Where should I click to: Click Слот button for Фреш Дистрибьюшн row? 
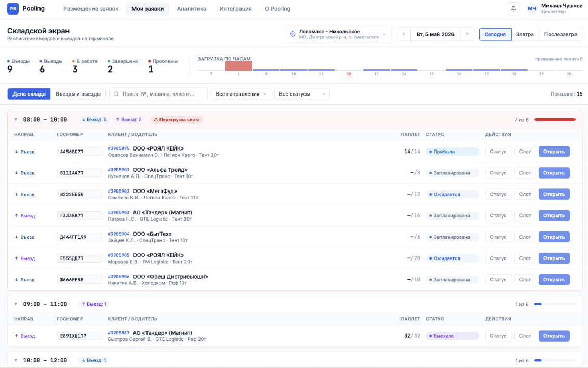pos(525,280)
